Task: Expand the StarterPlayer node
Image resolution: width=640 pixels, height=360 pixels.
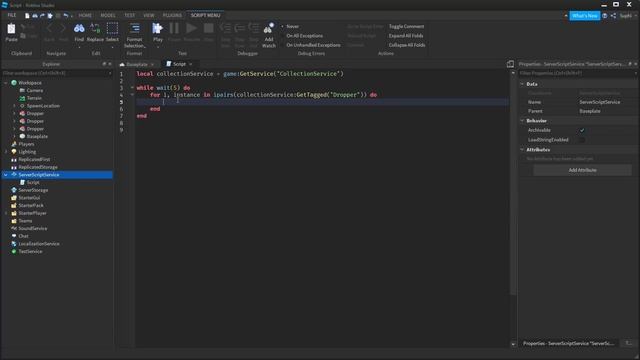Action: pyautogui.click(x=6, y=213)
